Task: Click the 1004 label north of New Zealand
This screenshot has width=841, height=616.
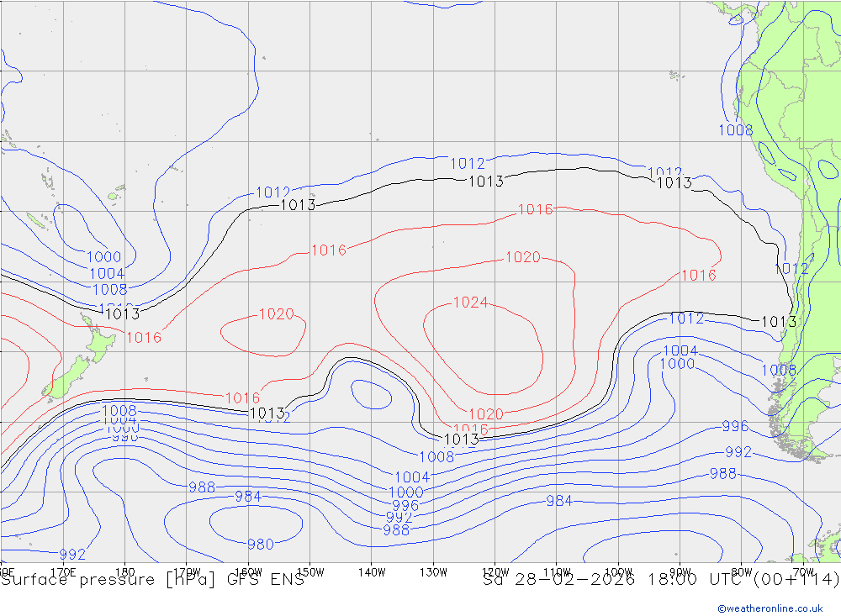Action: pos(107,273)
